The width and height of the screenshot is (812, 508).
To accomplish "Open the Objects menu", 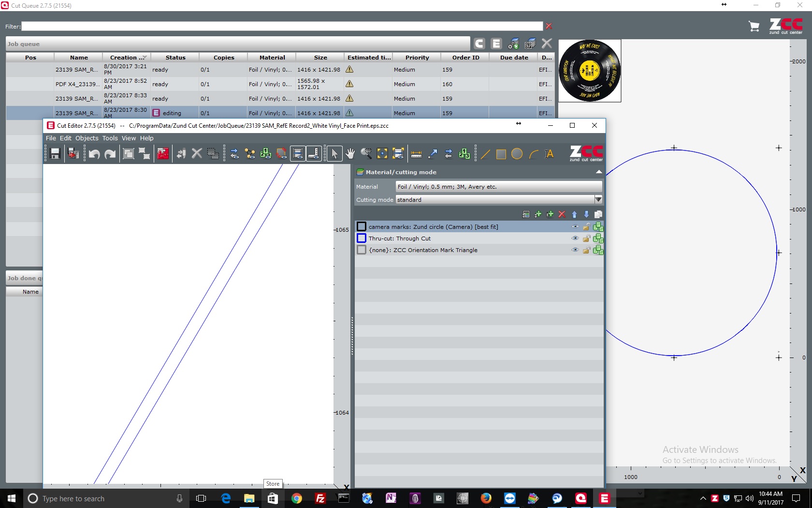I will 87,138.
